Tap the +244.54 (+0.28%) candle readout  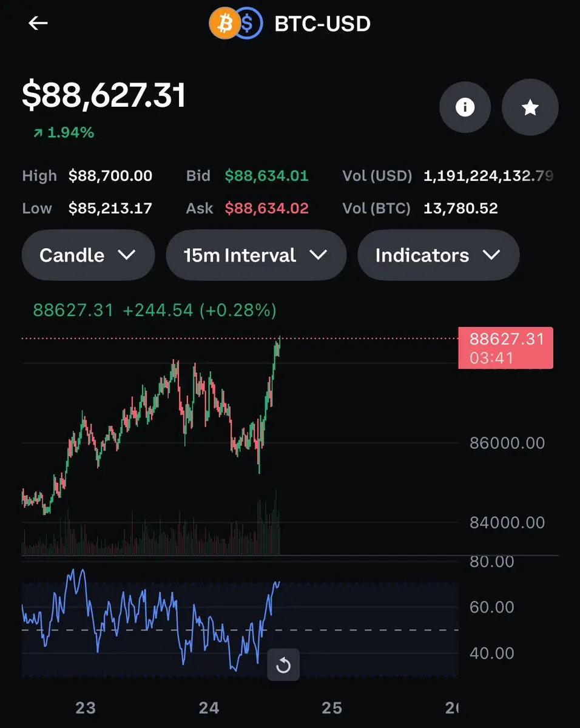[x=200, y=310]
